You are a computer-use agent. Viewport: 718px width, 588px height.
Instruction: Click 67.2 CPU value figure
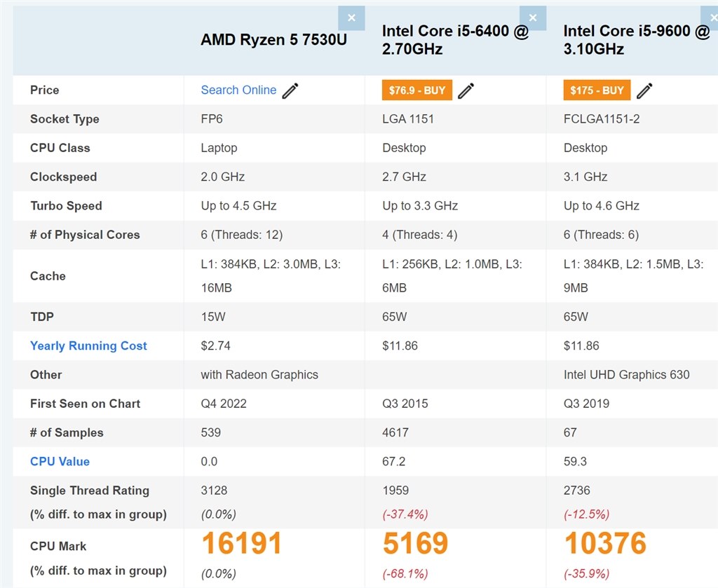394,461
